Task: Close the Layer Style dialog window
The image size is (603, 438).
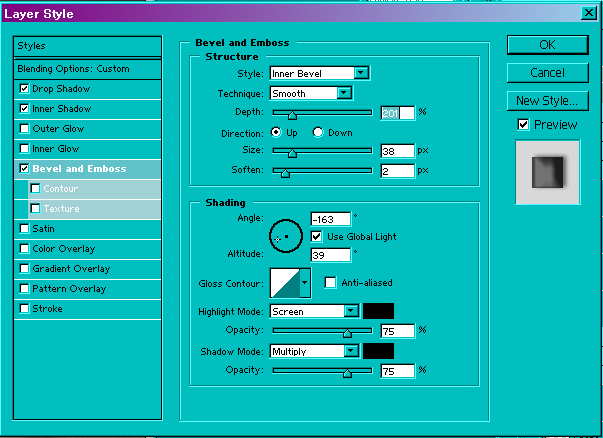Action: tap(589, 13)
